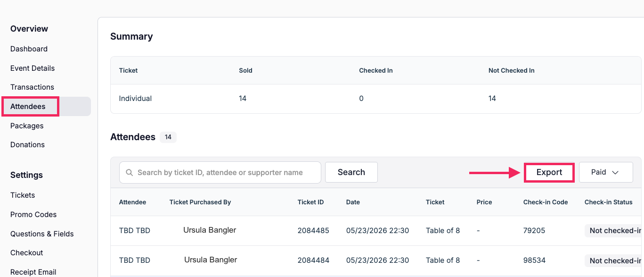Go to Event Details in sidebar
Viewport: 644px width, 277px height.
click(x=33, y=68)
